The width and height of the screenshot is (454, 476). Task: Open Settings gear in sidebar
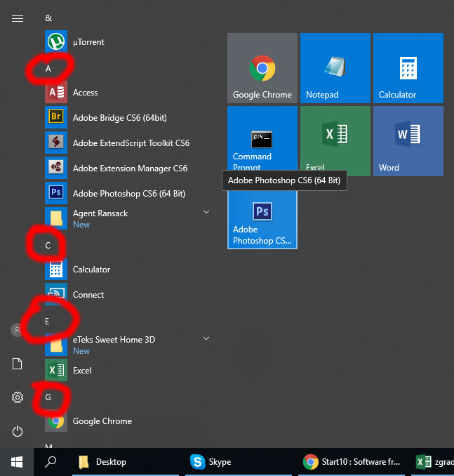(x=18, y=397)
